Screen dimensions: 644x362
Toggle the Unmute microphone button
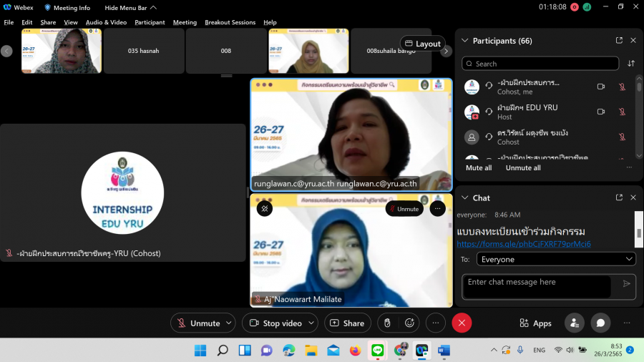click(x=198, y=323)
